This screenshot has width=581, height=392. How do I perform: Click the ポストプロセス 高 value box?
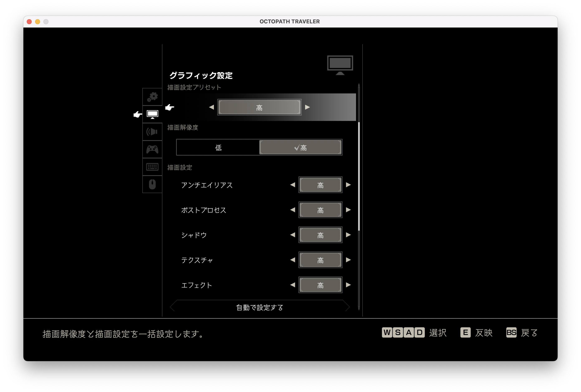320,210
